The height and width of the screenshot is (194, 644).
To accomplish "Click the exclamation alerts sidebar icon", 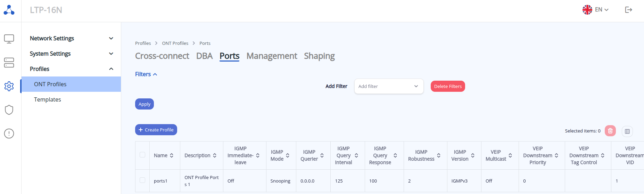I will point(9,134).
